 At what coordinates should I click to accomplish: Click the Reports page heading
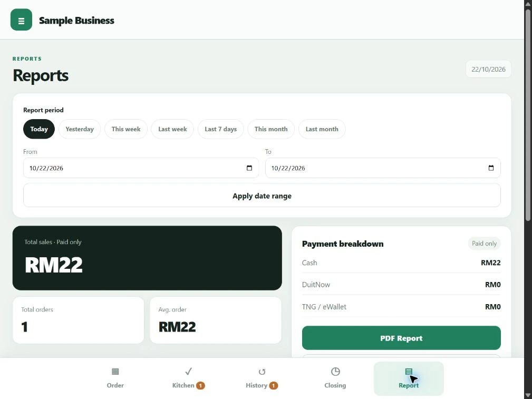coord(41,75)
